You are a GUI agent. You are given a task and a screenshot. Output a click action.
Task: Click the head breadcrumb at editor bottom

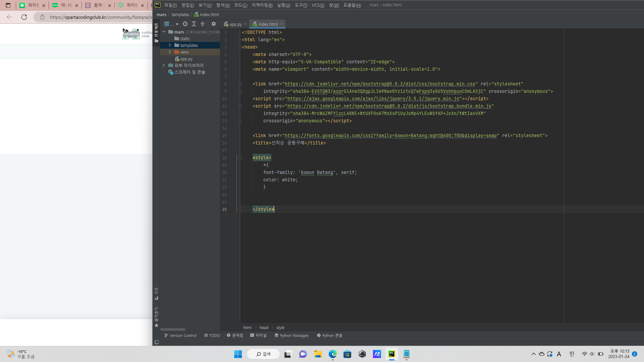point(264,328)
